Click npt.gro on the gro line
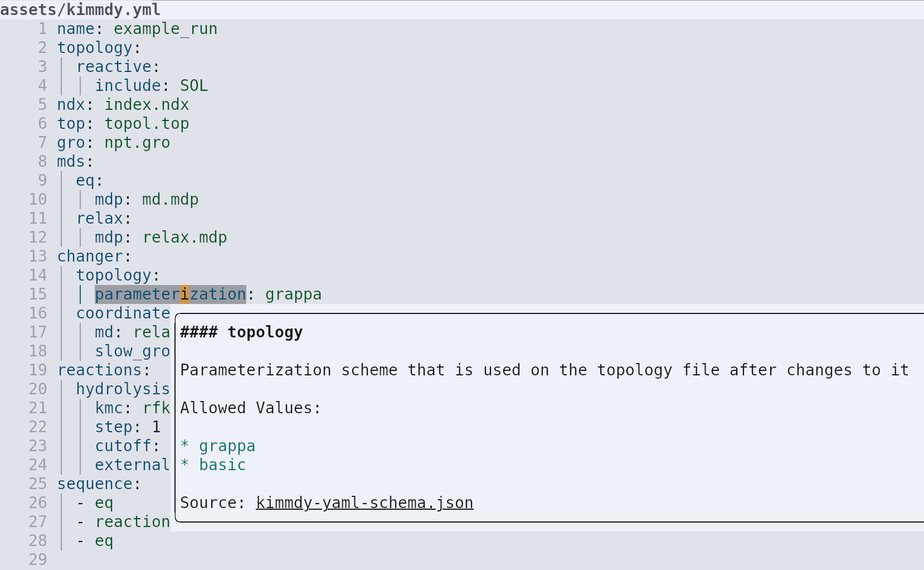 (x=137, y=142)
